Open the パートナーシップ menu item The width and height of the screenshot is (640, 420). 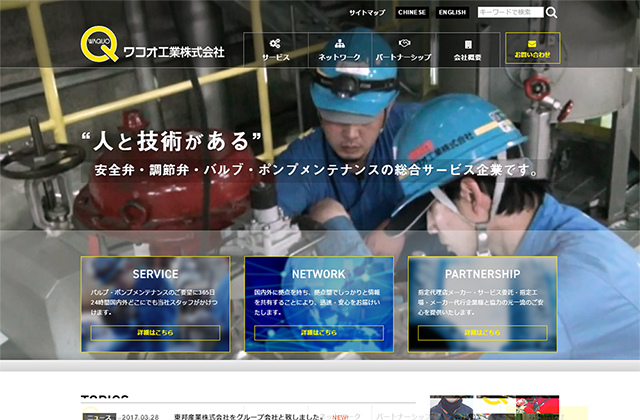point(404,49)
